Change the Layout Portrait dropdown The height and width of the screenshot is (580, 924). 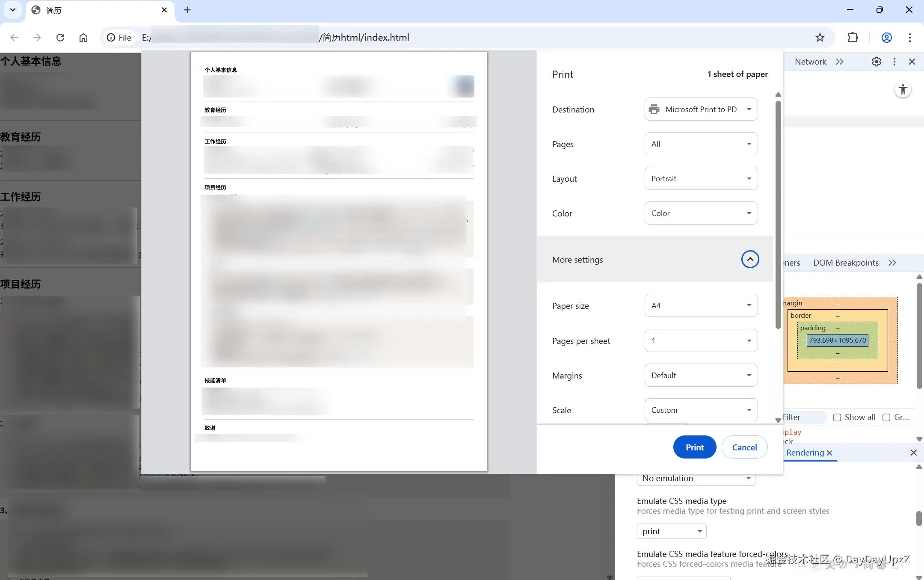click(x=701, y=179)
